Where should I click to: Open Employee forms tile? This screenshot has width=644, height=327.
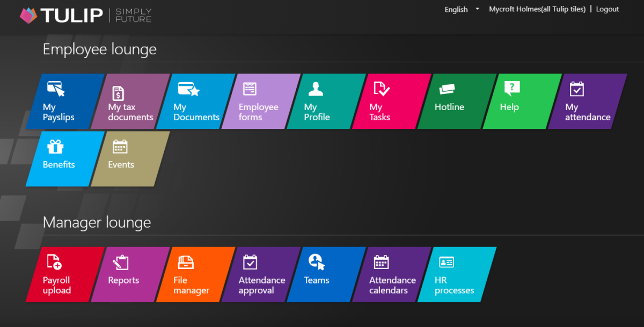point(261,101)
